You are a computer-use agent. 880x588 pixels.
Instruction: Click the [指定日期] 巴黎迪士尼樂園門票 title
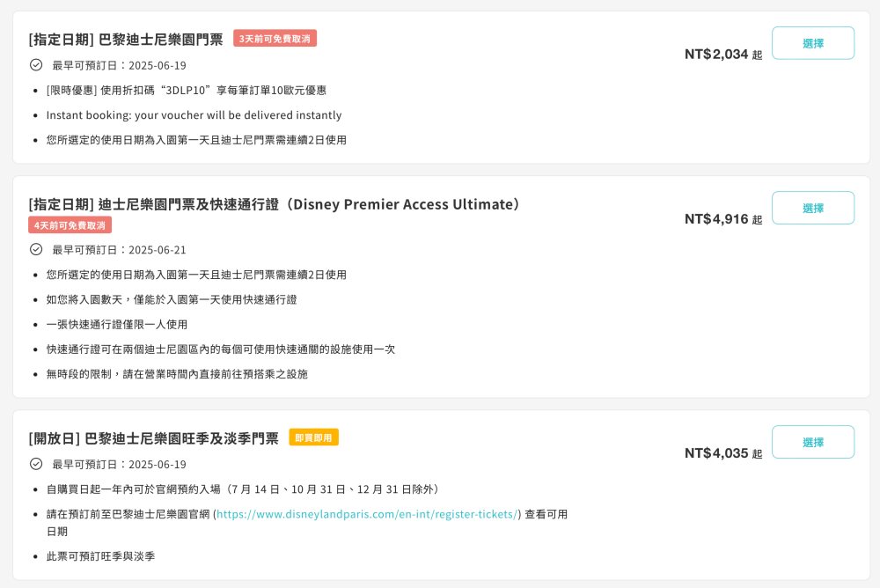(126, 40)
